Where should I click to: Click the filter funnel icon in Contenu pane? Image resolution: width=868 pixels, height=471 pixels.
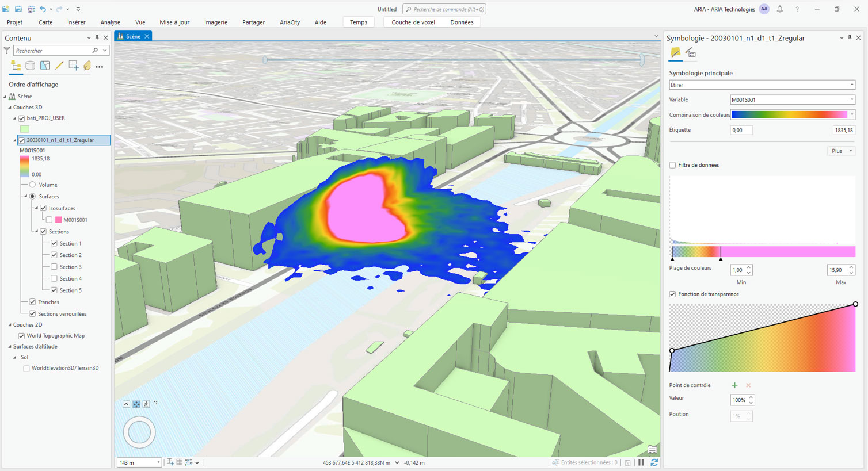click(7, 51)
